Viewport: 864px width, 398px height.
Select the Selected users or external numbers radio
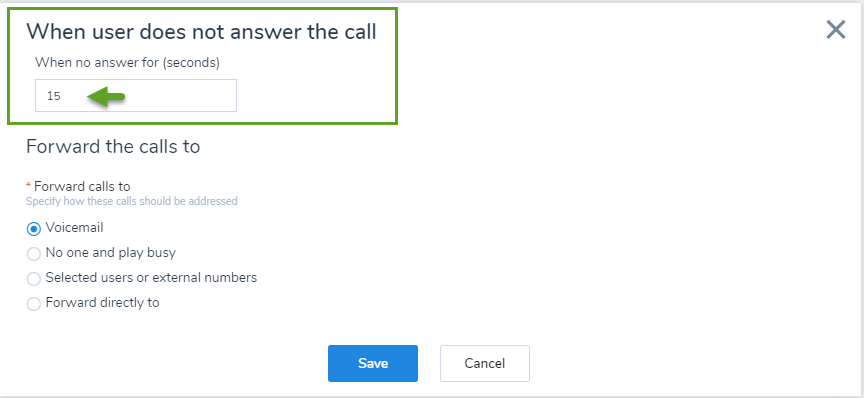[34, 278]
